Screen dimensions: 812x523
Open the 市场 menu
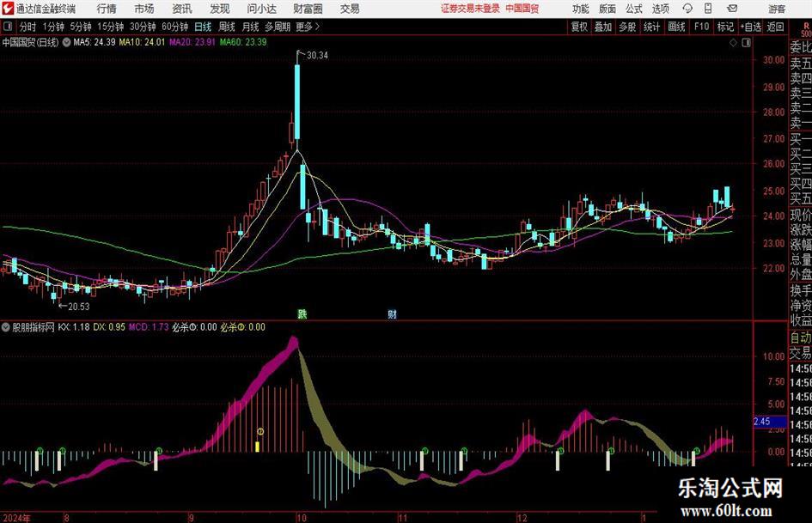[144, 9]
